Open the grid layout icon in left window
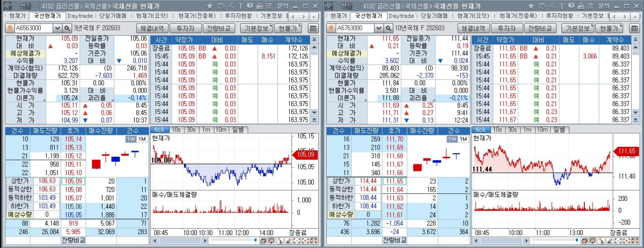 pyautogui.click(x=313, y=28)
